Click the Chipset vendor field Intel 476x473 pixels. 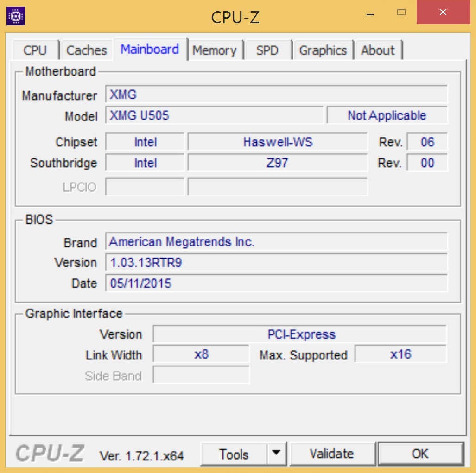[x=145, y=142]
